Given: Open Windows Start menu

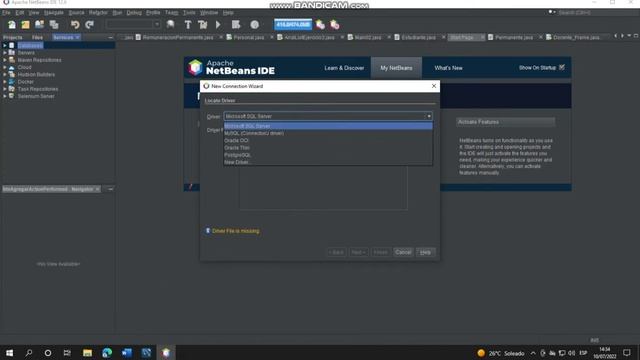Looking at the screenshot, I should (x=9, y=353).
